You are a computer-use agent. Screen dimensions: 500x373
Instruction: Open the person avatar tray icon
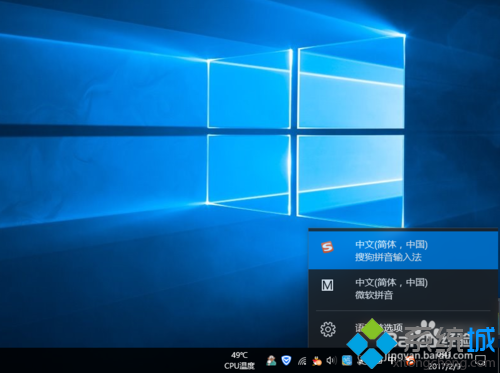pos(271,360)
